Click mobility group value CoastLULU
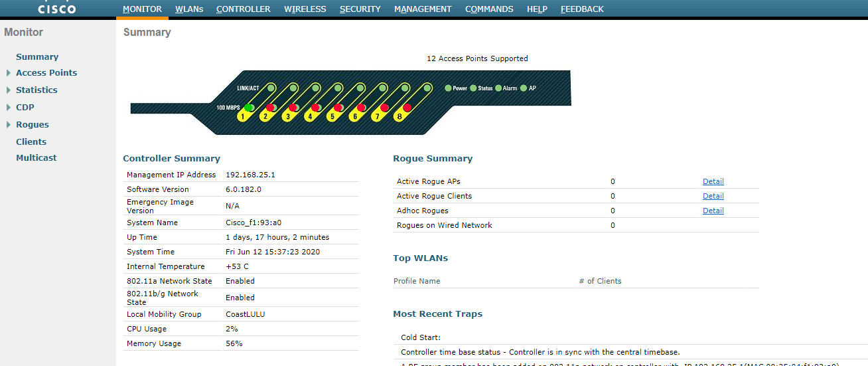The height and width of the screenshot is (366, 868). click(246, 314)
